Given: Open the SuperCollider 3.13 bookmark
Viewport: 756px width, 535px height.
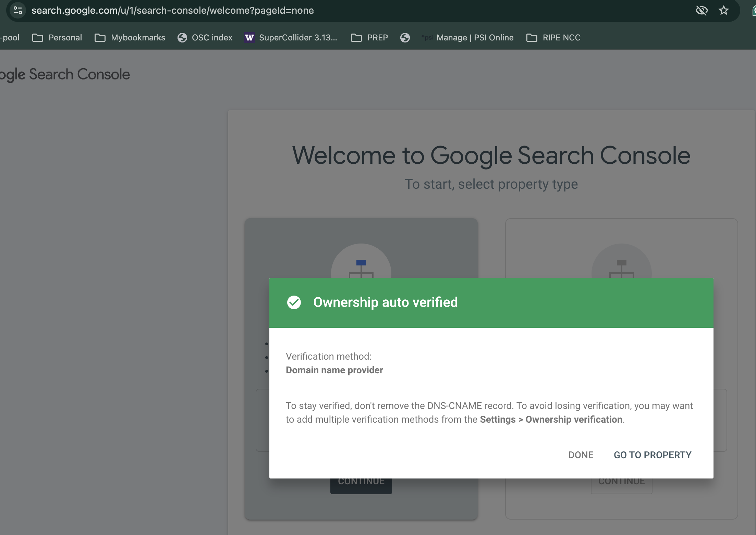Looking at the screenshot, I should click(291, 38).
